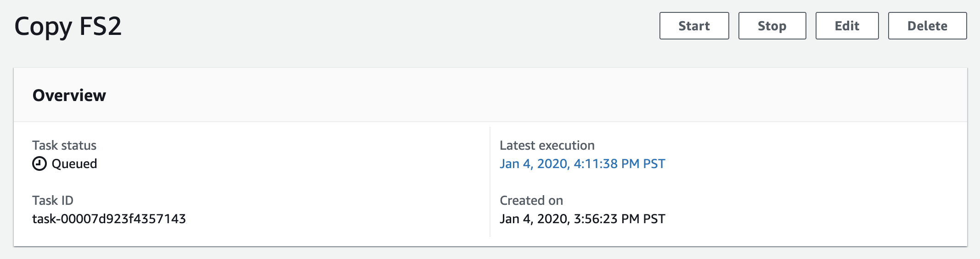
Task: Click the word Copy in the title
Action: pos(43,28)
